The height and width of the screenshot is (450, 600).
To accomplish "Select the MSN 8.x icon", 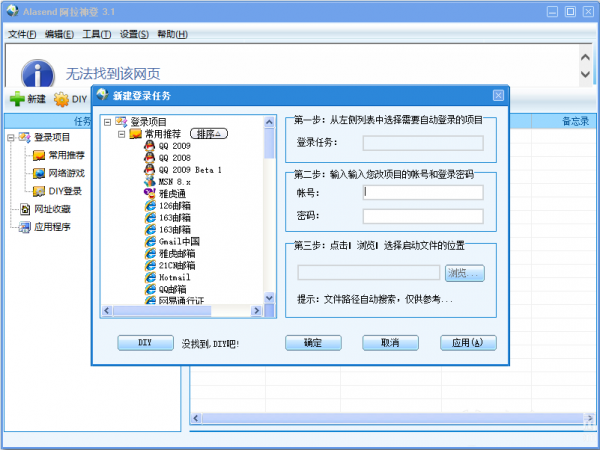I will [150, 181].
